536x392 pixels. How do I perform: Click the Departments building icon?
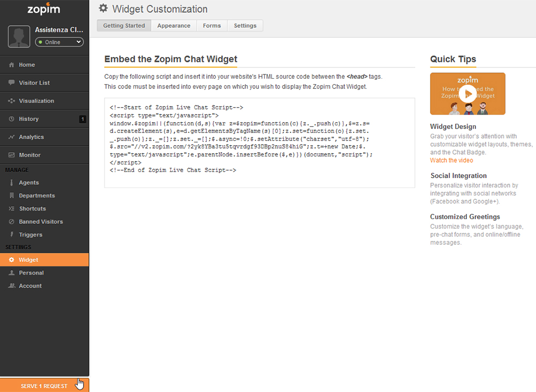[12, 195]
